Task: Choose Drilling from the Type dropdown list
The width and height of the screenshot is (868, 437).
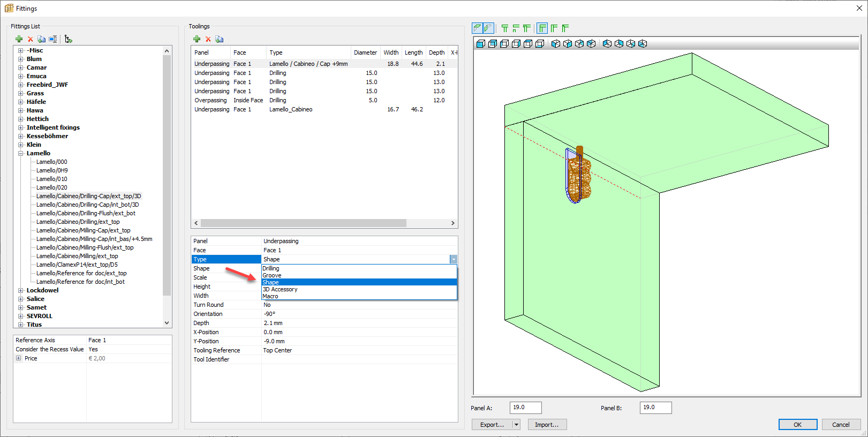Action: (x=359, y=268)
